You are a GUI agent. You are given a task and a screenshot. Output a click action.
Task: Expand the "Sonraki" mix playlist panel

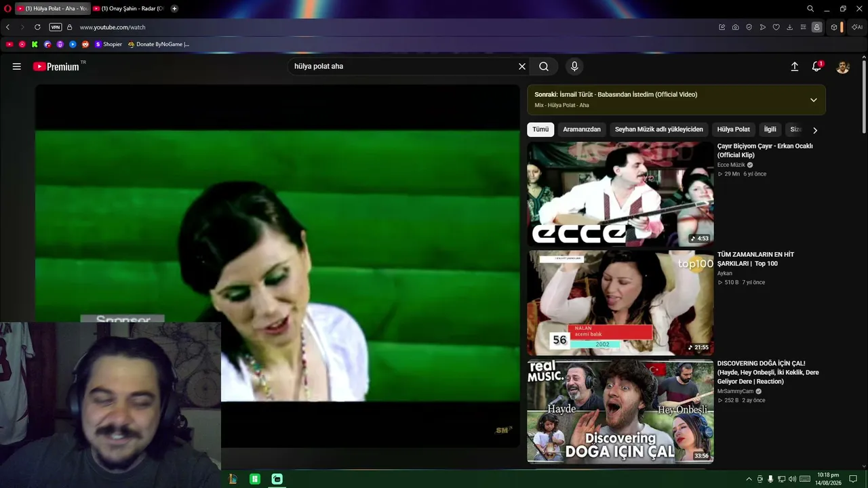pos(813,100)
